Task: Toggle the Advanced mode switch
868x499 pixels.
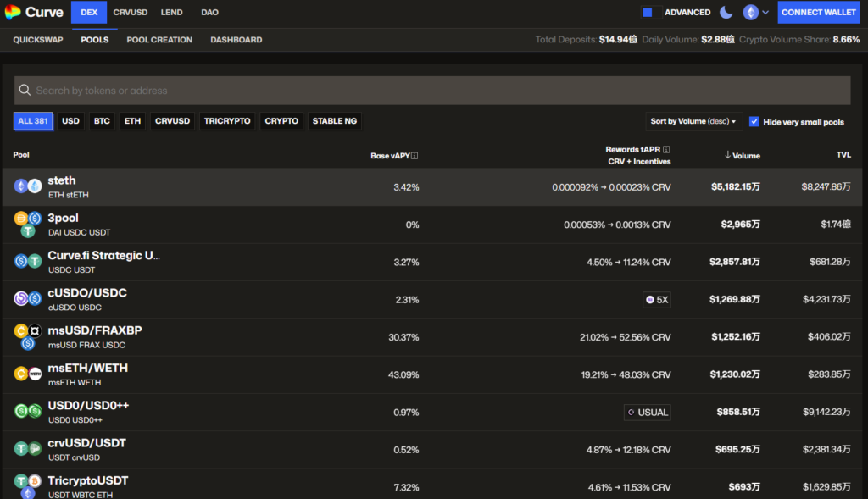Action: click(651, 12)
